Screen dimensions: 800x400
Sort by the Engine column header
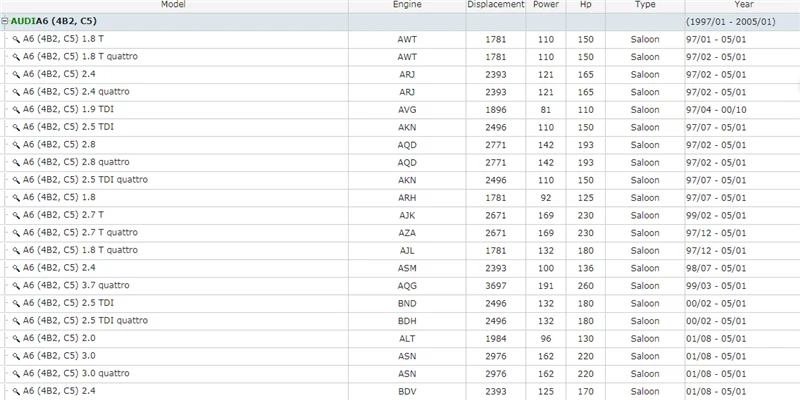[407, 5]
